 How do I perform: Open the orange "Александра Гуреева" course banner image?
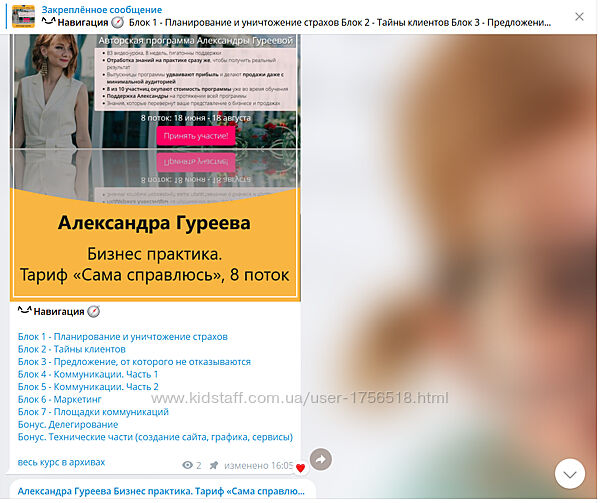point(155,245)
